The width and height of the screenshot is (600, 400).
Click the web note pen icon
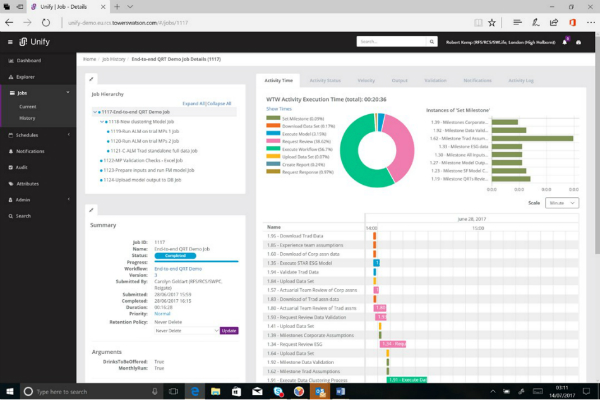pyautogui.click(x=535, y=23)
